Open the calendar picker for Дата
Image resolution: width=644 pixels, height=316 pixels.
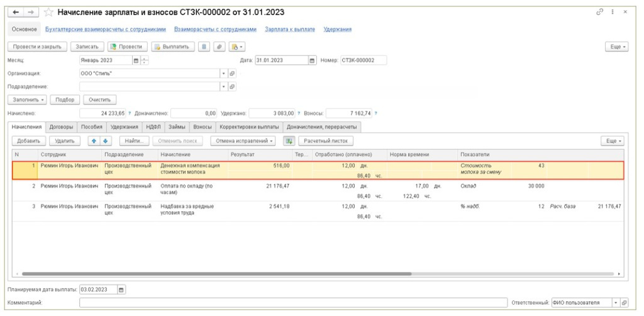pos(312,60)
